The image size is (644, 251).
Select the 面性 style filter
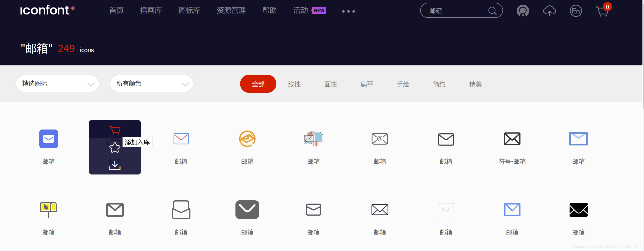point(331,84)
